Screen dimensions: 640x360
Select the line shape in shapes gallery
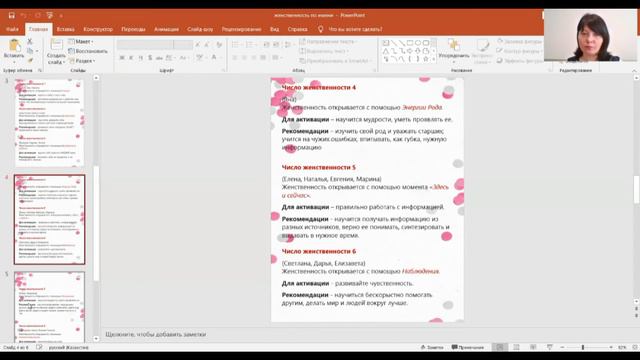point(394,42)
